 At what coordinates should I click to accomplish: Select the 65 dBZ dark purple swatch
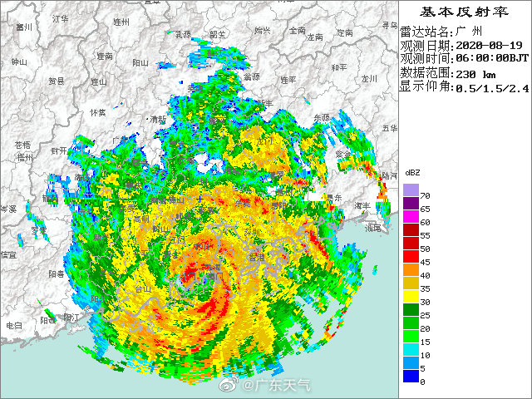point(411,204)
